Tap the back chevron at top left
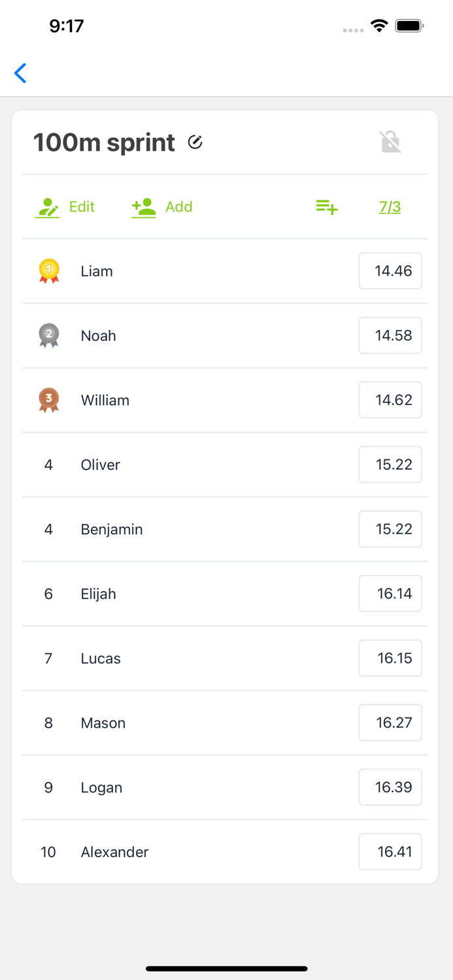Viewport: 453px width, 980px height. click(x=20, y=73)
